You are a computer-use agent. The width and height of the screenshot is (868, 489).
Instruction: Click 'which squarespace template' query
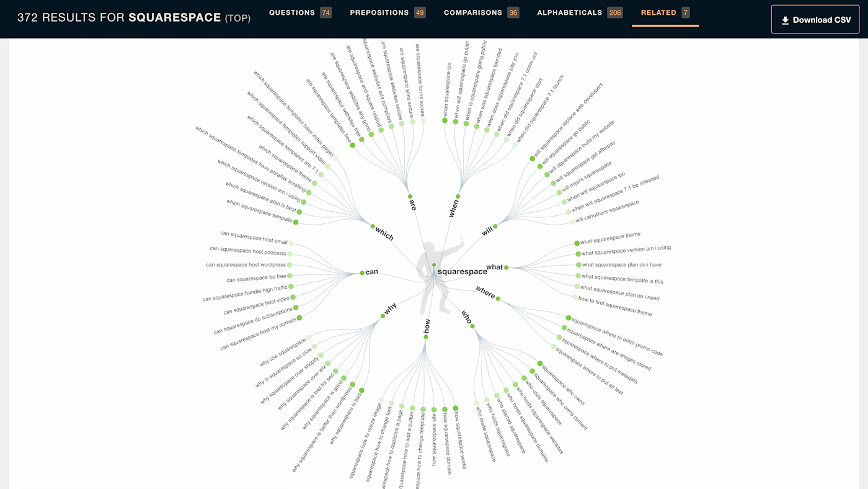[x=259, y=211]
